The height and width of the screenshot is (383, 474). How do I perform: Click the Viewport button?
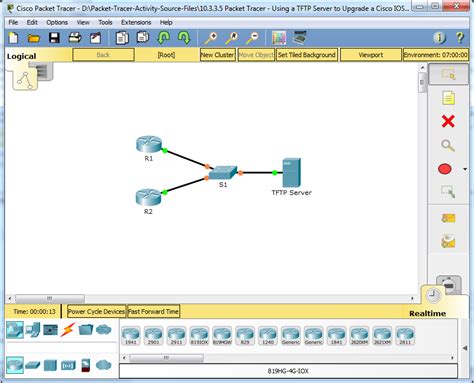371,55
